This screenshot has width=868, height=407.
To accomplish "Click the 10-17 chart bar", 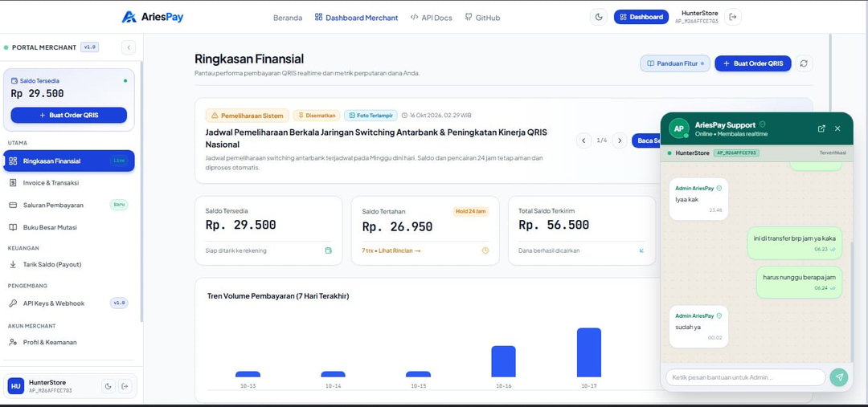I will (x=588, y=352).
